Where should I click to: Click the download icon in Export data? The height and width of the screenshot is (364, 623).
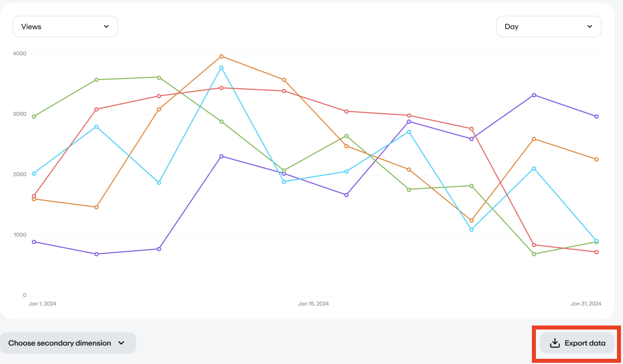click(x=555, y=343)
